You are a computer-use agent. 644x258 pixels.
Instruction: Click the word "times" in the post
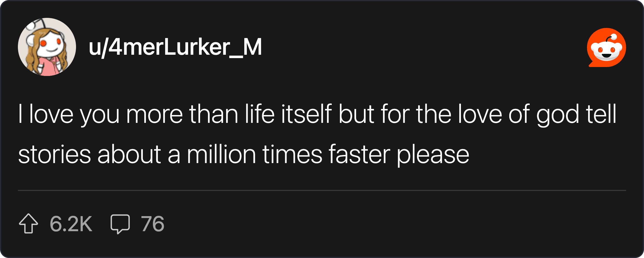(292, 155)
